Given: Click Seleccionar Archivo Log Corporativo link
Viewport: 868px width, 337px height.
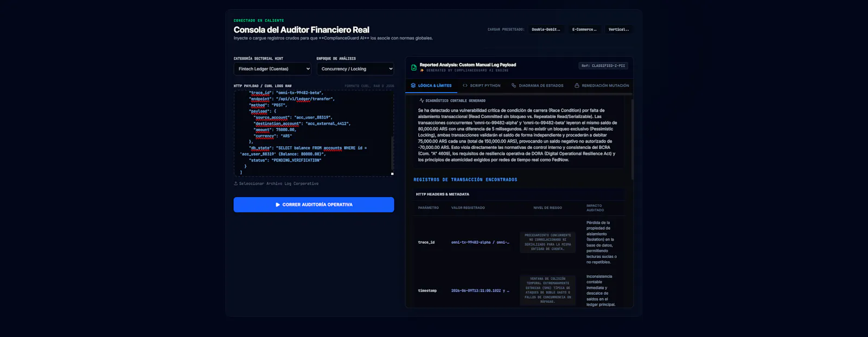Looking at the screenshot, I should pos(276,184).
